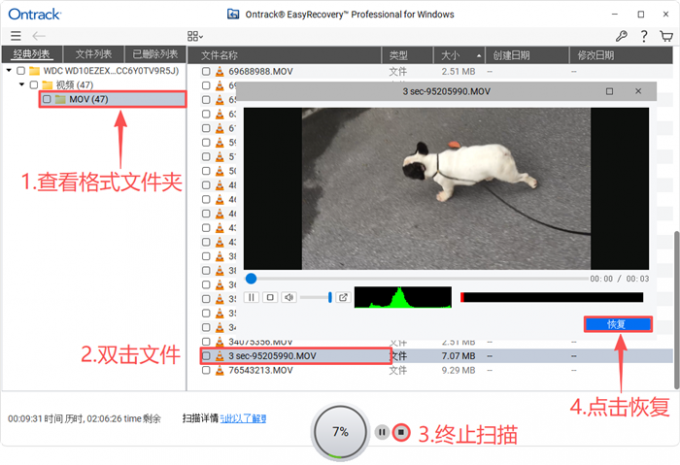Open the hamburger menu

(x=16, y=36)
